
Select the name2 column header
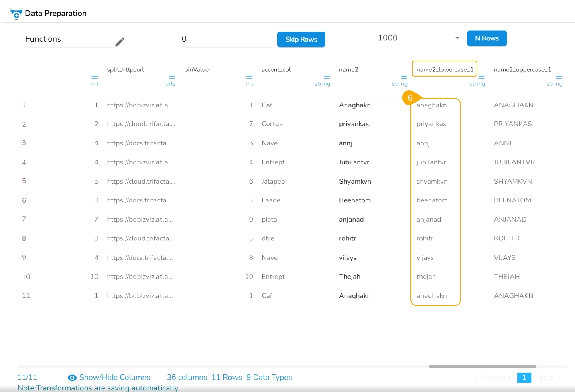tap(349, 69)
